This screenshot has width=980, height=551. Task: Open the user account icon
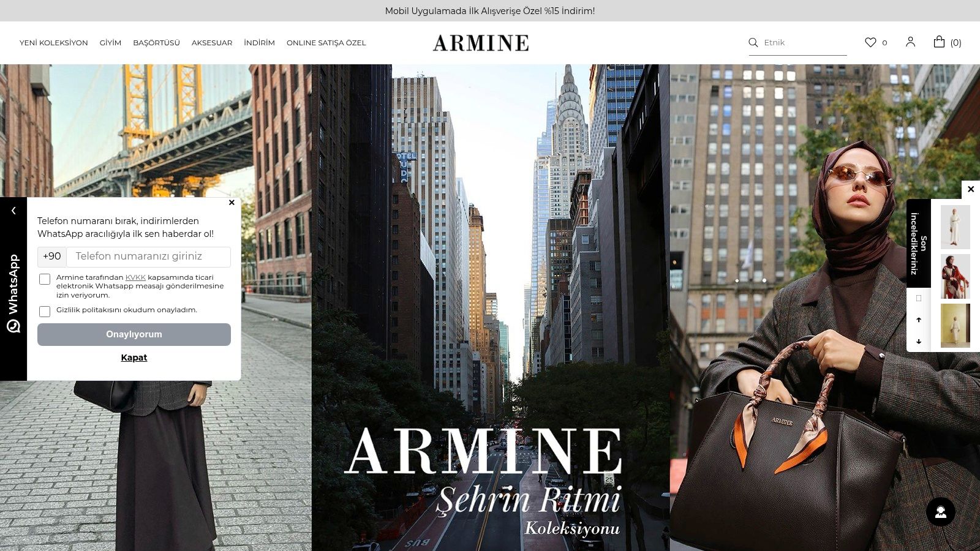pos(910,42)
